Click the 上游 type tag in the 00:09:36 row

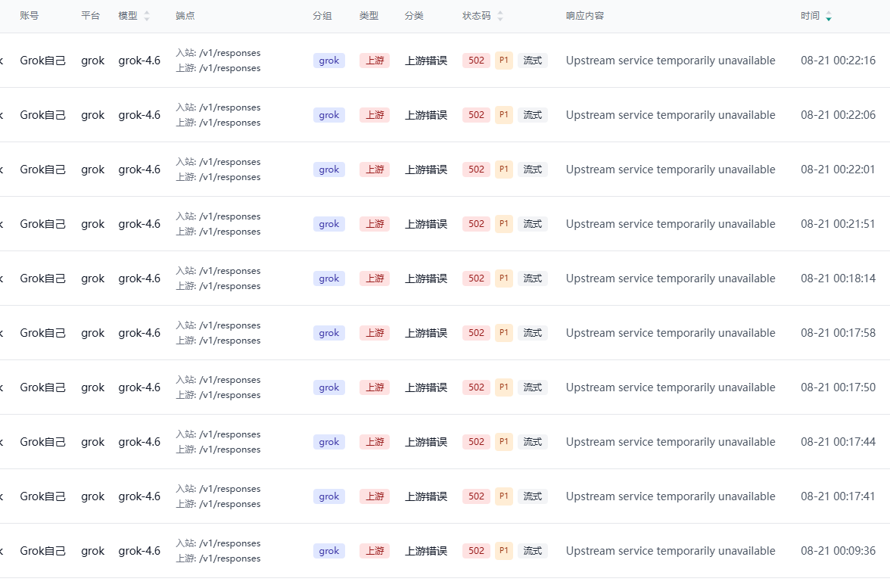point(375,551)
